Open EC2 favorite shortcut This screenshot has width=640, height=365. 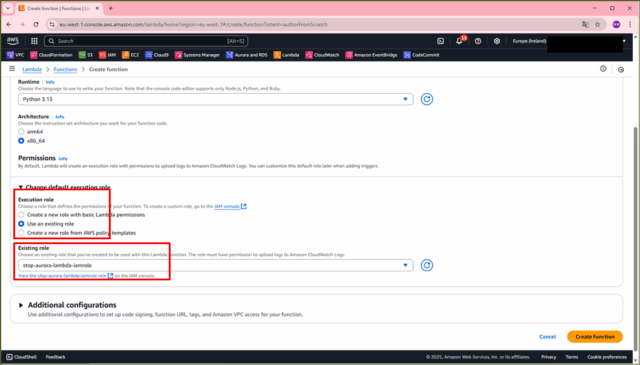tap(131, 55)
